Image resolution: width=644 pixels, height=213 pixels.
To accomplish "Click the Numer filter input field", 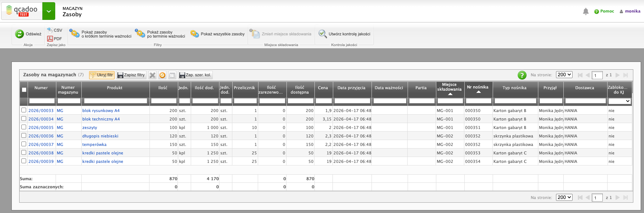I will click(x=42, y=101).
